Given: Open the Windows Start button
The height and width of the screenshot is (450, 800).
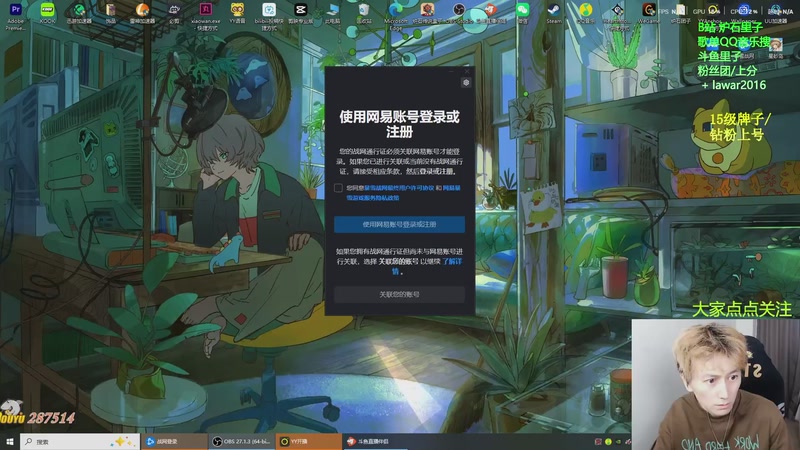Looking at the screenshot, I should pyautogui.click(x=9, y=441).
